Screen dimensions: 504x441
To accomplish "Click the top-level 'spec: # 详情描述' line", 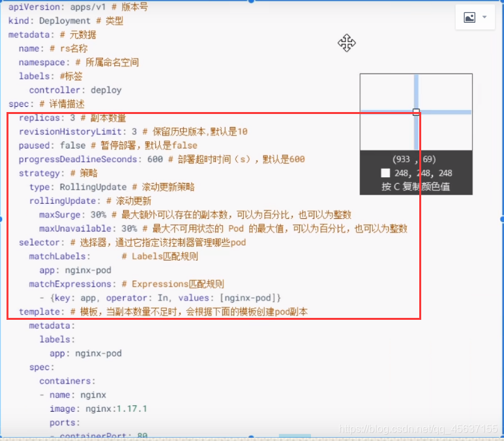I will 46,104.
